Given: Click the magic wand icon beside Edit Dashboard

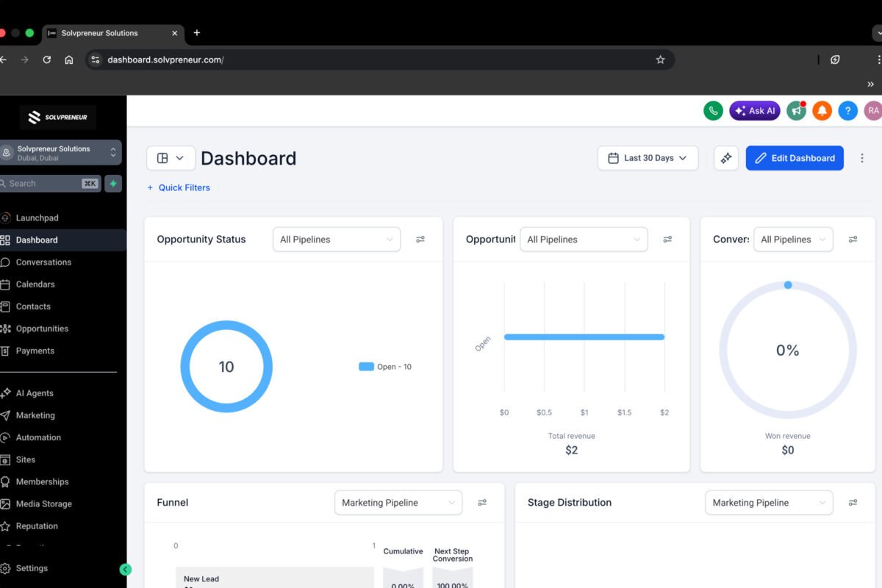Looking at the screenshot, I should click(x=725, y=157).
